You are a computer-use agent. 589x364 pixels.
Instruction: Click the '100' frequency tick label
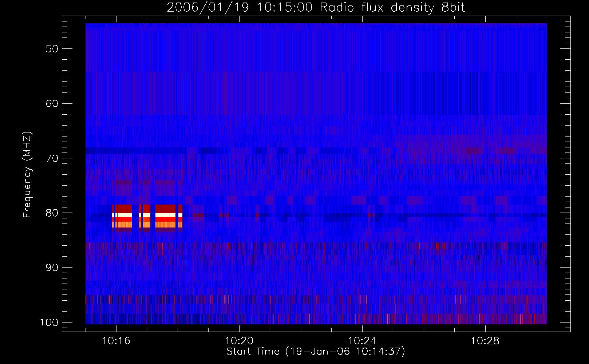[x=49, y=323]
